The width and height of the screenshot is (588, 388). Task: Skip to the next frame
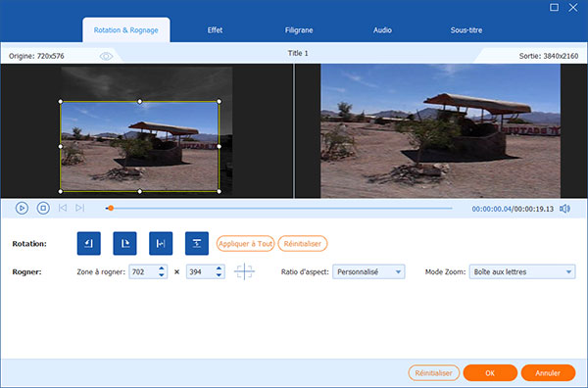(x=80, y=208)
